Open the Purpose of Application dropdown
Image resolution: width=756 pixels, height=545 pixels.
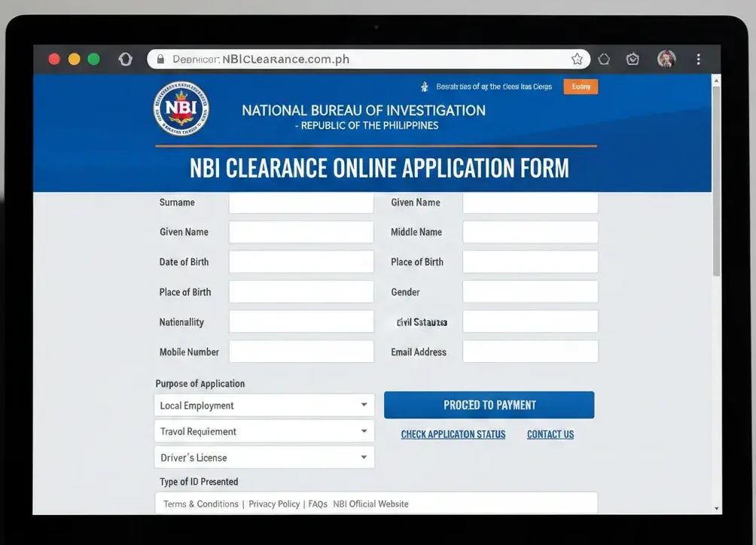pos(264,404)
